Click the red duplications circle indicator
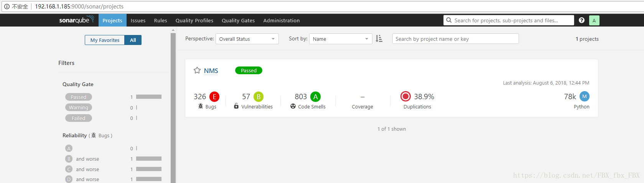Image resolution: width=644 pixels, height=183 pixels. pyautogui.click(x=405, y=96)
